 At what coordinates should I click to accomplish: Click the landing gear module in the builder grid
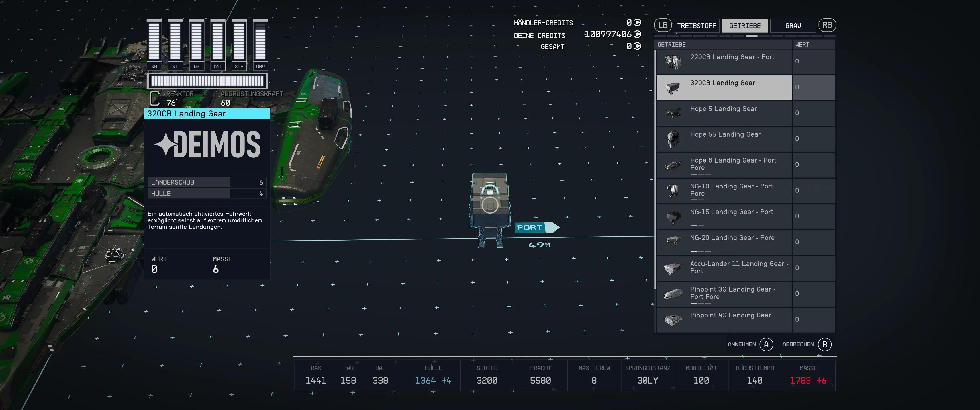[x=490, y=210]
